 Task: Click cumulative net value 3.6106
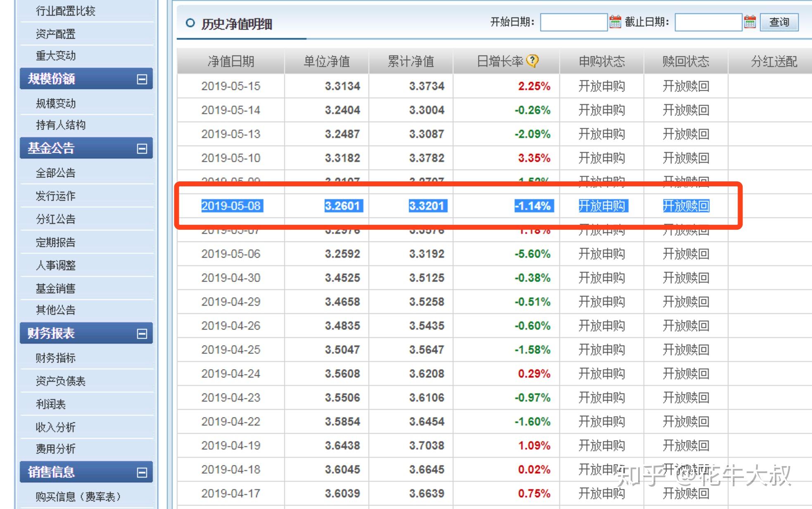427,397
